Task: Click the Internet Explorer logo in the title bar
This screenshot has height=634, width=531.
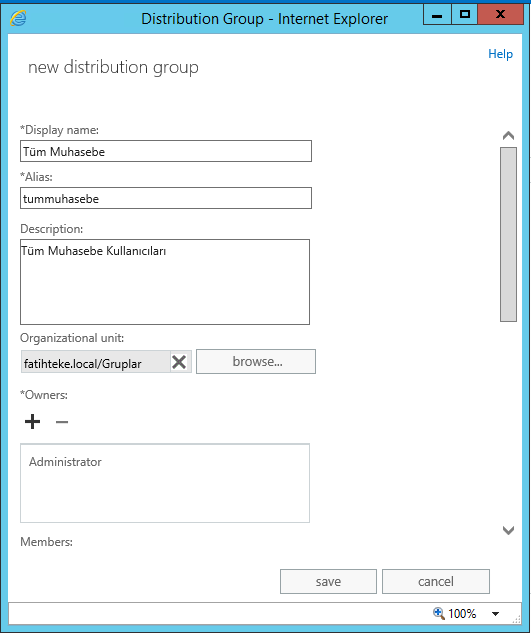Action: (x=18, y=18)
